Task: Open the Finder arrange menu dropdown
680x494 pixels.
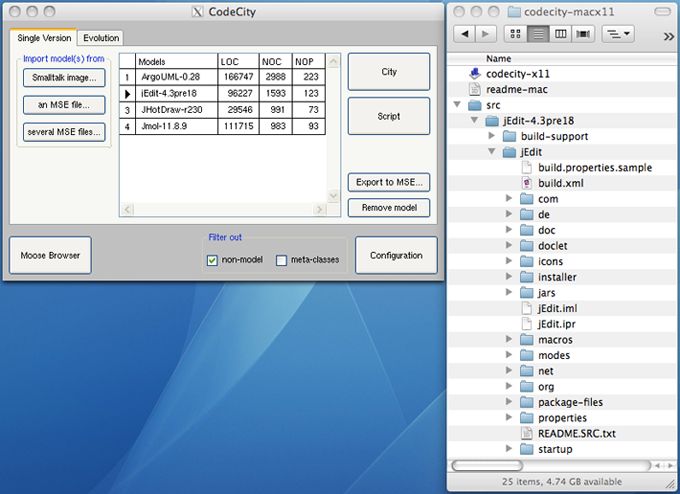Action: pos(618,34)
